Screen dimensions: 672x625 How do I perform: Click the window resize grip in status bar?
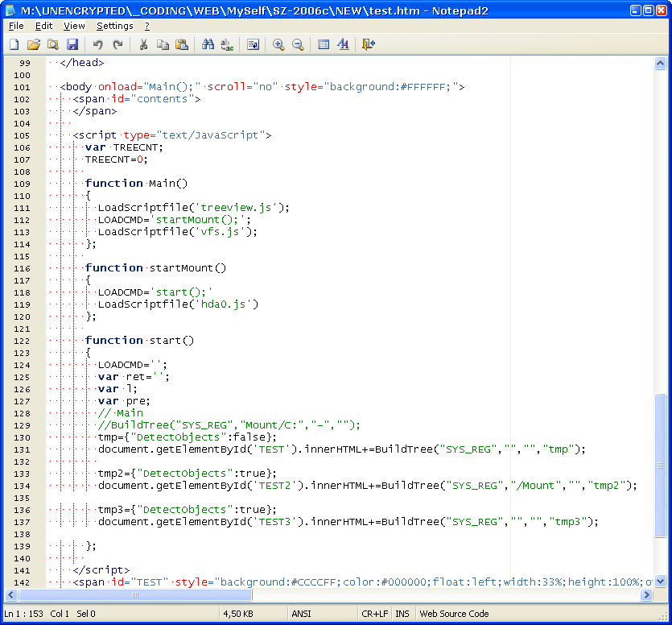[x=664, y=617]
